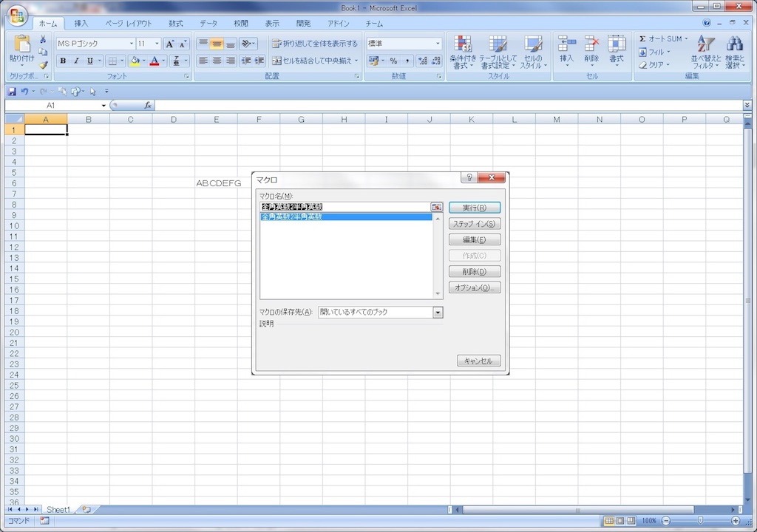Open Conditional Formatting menu
Screen dimensions: 757x532
click(463, 52)
